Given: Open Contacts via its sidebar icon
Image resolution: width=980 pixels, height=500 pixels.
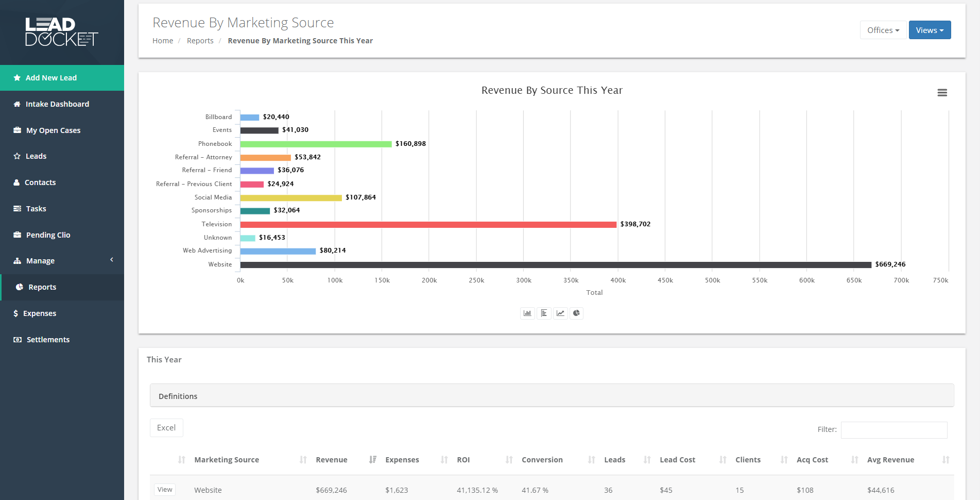Looking at the screenshot, I should pos(16,182).
